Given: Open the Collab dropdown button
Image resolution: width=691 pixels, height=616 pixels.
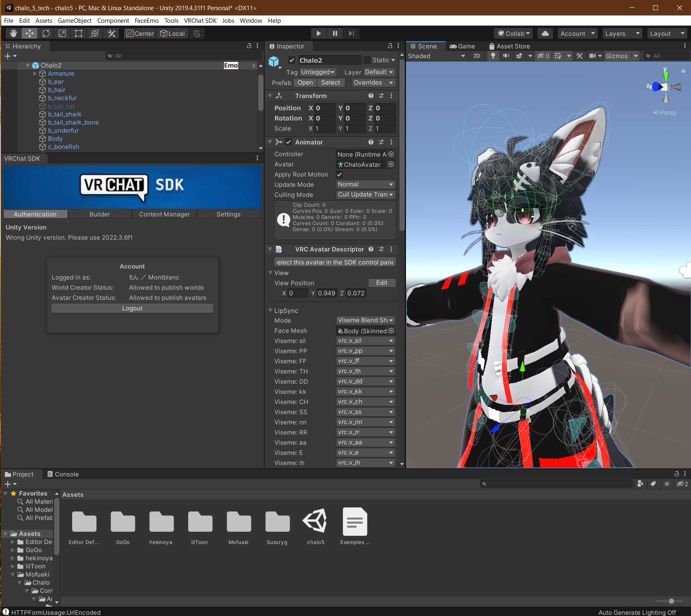Looking at the screenshot, I should coord(513,33).
